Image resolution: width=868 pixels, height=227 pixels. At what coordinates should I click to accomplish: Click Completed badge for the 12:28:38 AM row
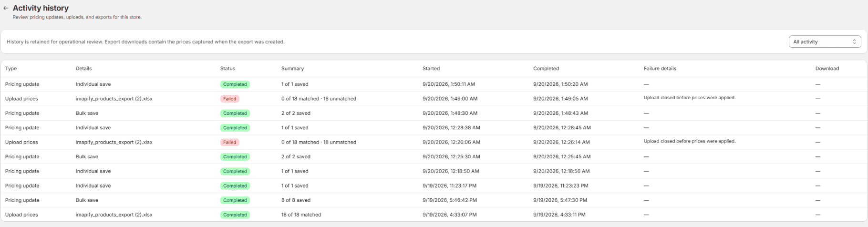click(235, 128)
